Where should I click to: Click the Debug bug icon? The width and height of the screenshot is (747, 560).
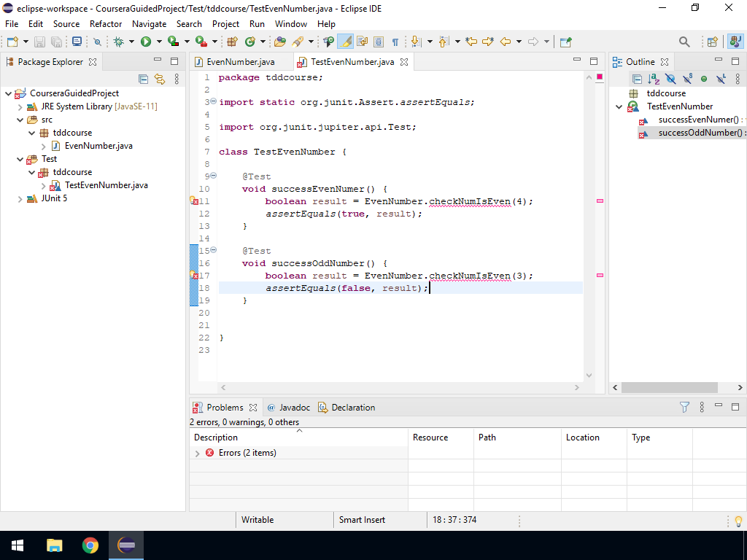tap(118, 42)
